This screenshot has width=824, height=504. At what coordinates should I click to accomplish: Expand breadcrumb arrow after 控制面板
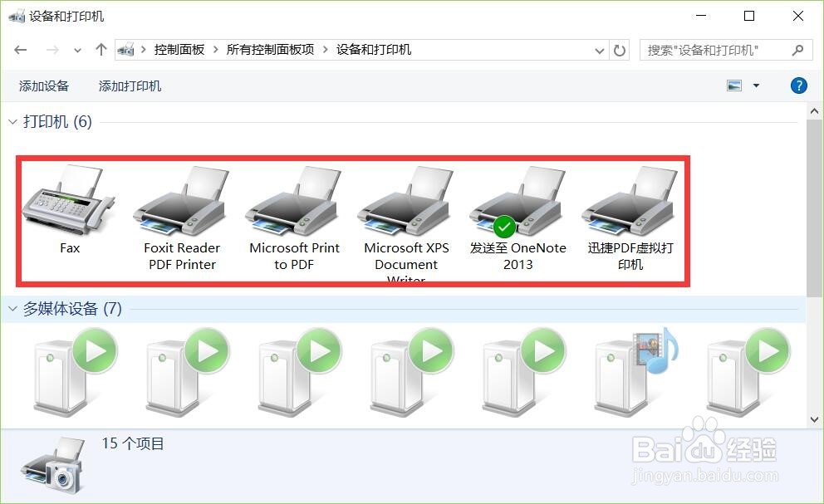pyautogui.click(x=215, y=49)
